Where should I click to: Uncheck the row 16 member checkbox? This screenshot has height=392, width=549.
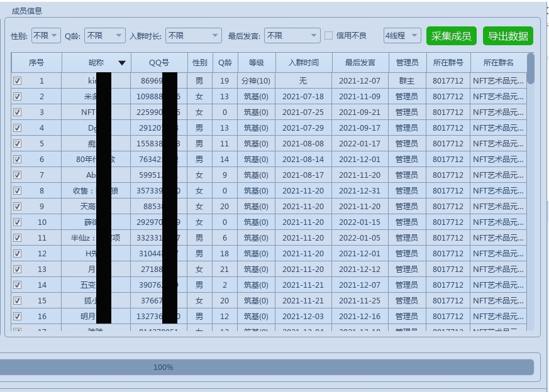pyautogui.click(x=17, y=317)
